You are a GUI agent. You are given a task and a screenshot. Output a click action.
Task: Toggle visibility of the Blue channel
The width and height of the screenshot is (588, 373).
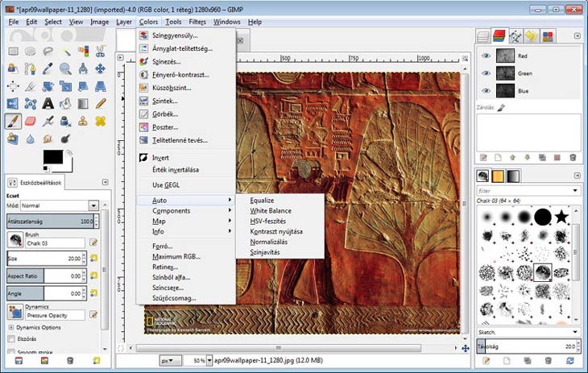485,91
